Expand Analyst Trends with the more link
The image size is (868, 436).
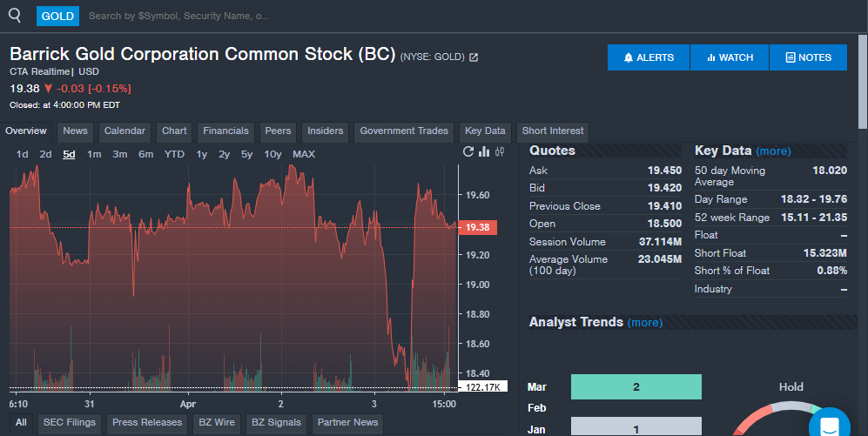(x=644, y=323)
